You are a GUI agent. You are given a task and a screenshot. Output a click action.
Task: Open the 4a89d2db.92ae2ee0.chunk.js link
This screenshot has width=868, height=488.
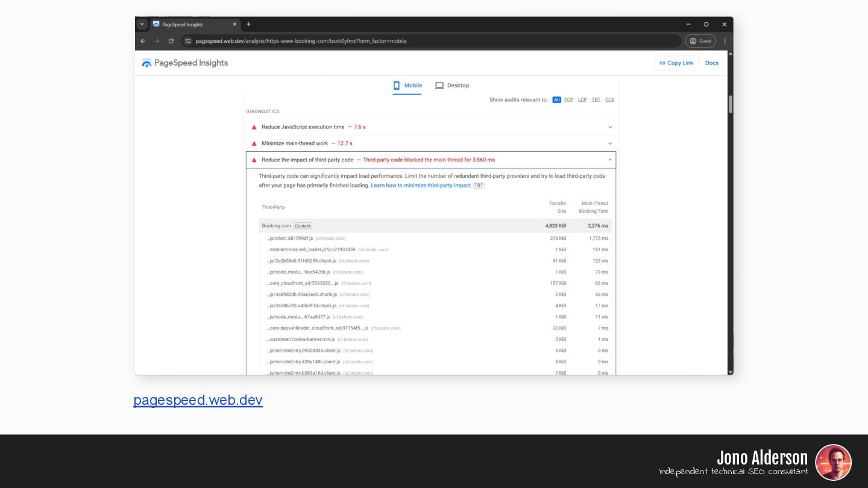coord(302,295)
